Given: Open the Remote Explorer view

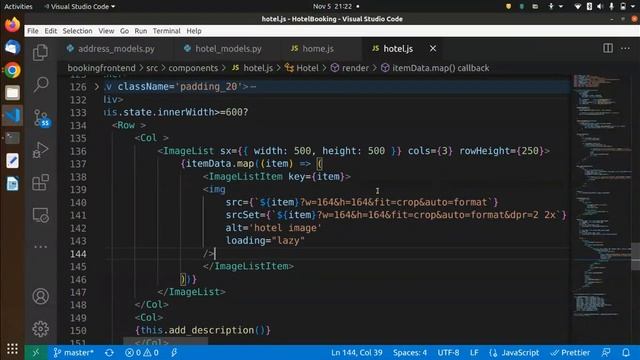Looking at the screenshot, I should click(40, 215).
